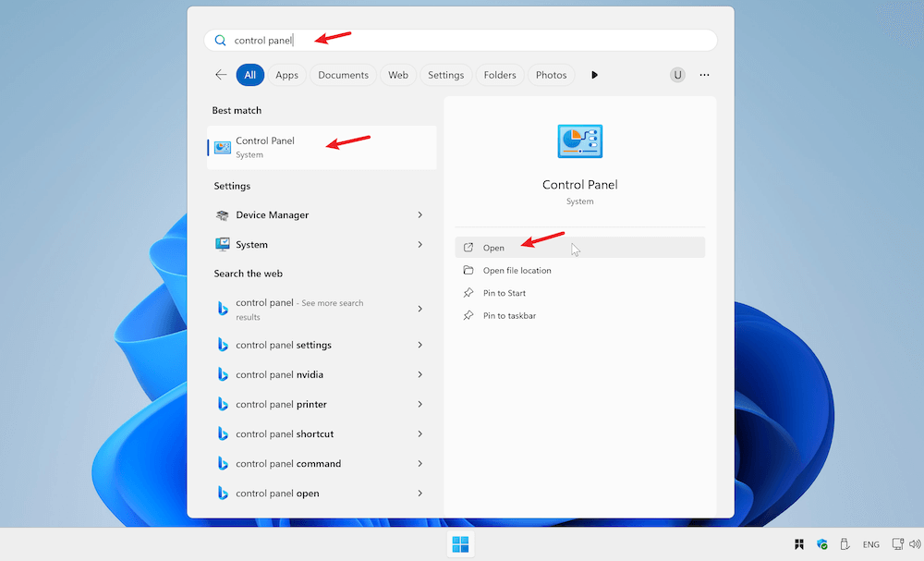Click the Safely Remove Hardware USB icon
This screenshot has height=561, width=924.
coord(845,544)
